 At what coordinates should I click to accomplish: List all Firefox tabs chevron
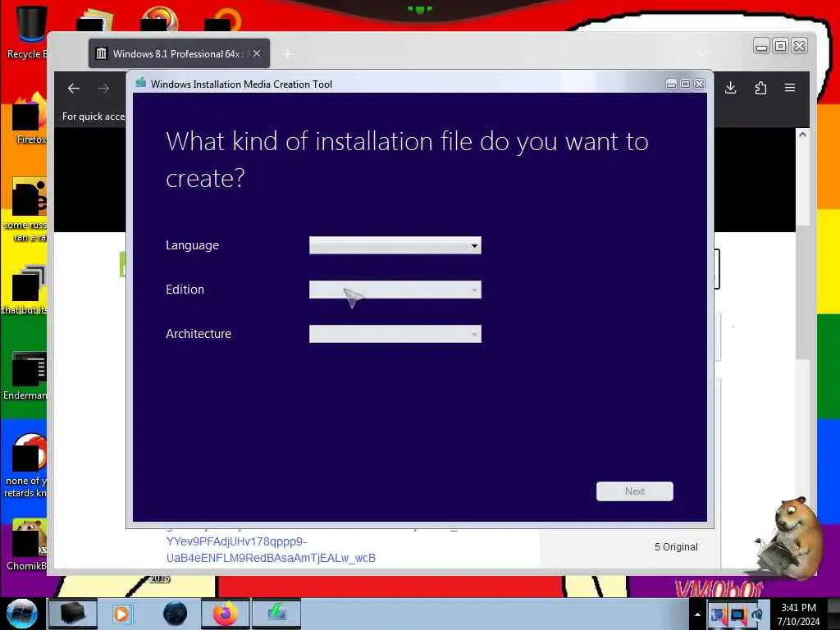[702, 53]
